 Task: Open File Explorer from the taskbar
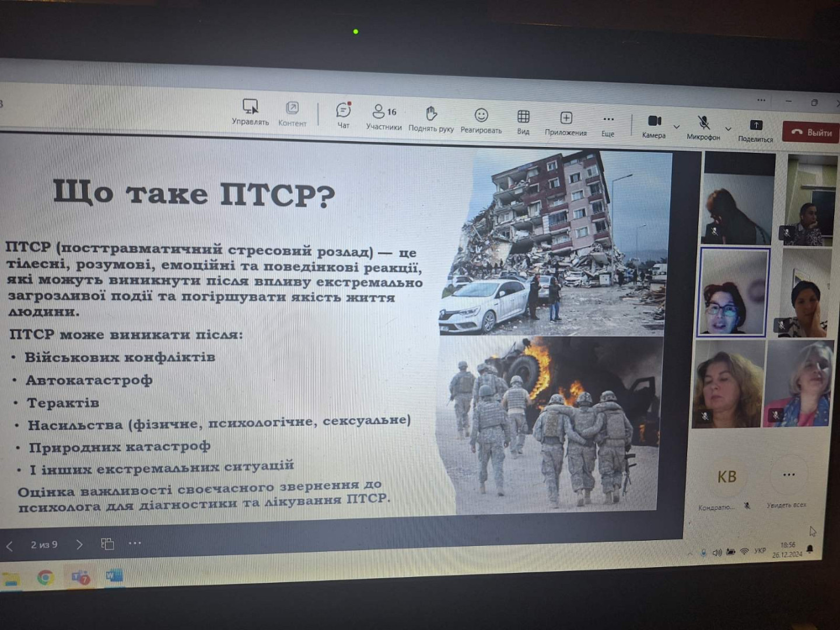pos(10,579)
